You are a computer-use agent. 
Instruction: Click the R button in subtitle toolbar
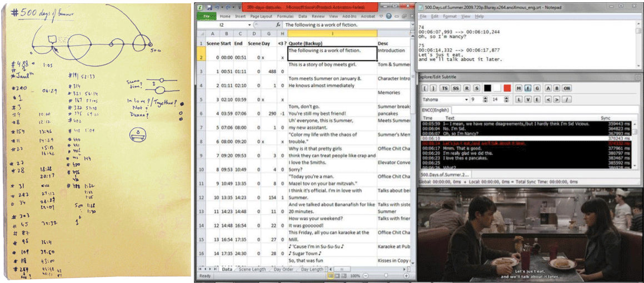[467, 88]
